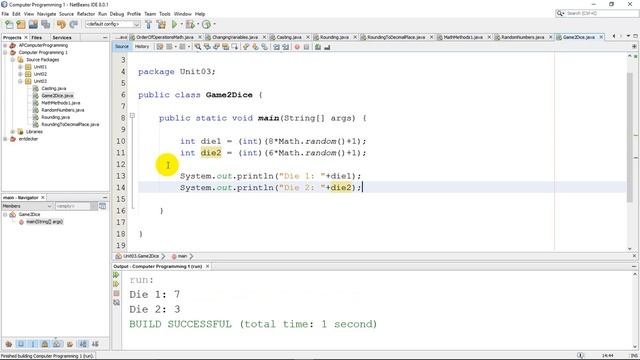Open the Refactor menu
640x360 pixels.
tap(86, 14)
